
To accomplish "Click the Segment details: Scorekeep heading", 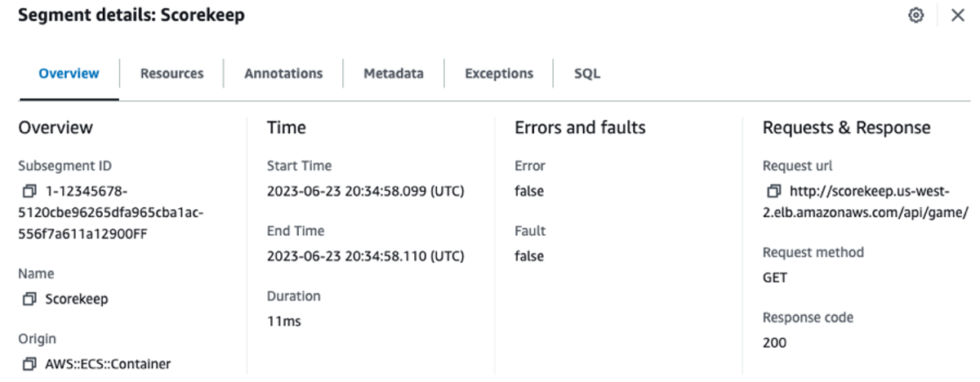I will point(131,15).
